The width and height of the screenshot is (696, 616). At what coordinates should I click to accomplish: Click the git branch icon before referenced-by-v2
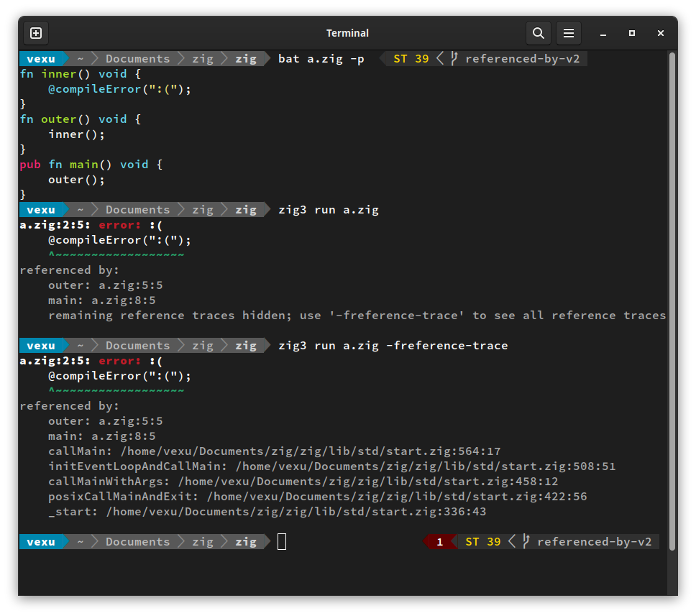[456, 58]
